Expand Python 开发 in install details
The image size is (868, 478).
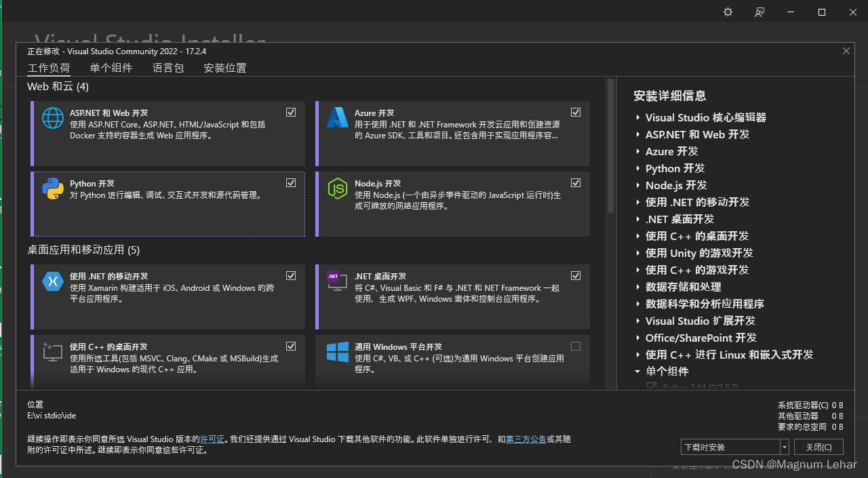click(x=638, y=168)
